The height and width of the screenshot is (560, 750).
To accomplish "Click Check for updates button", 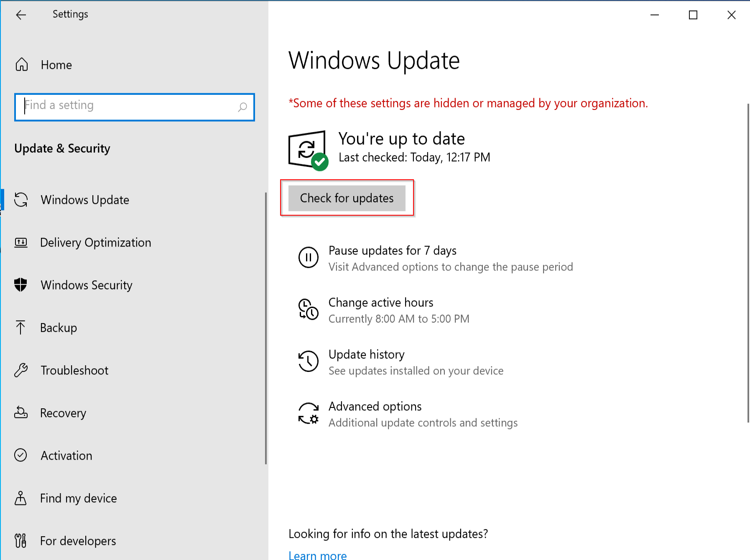I will (347, 198).
